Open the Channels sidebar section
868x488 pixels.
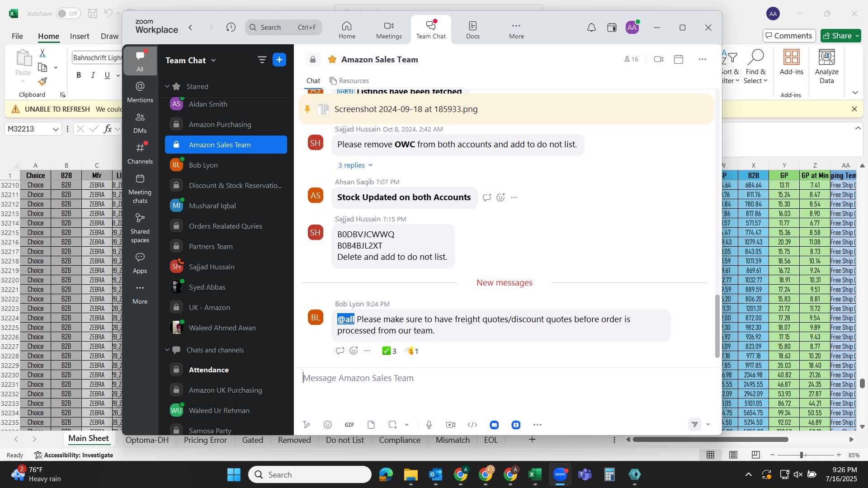pyautogui.click(x=140, y=154)
